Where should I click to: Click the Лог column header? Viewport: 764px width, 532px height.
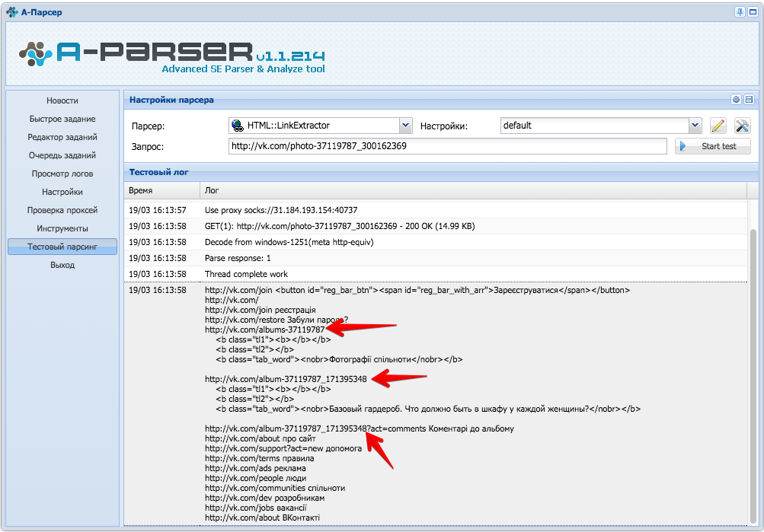point(473,190)
